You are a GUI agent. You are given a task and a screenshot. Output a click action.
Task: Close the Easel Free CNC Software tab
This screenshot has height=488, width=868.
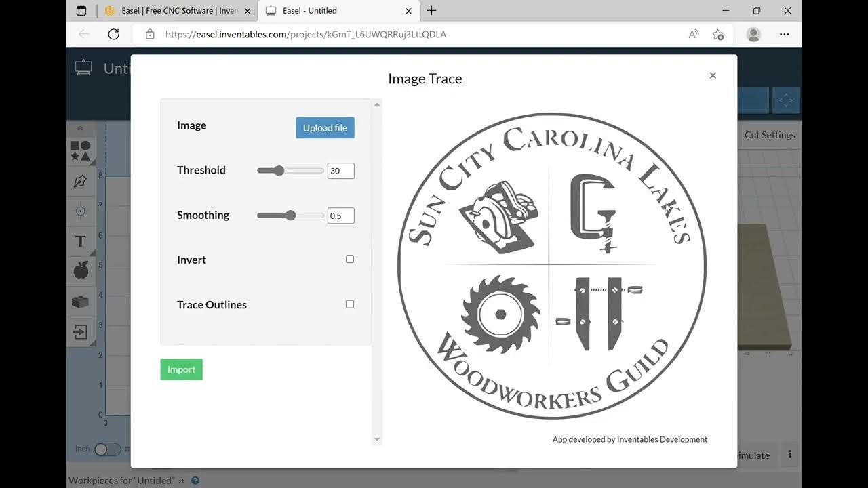click(248, 11)
